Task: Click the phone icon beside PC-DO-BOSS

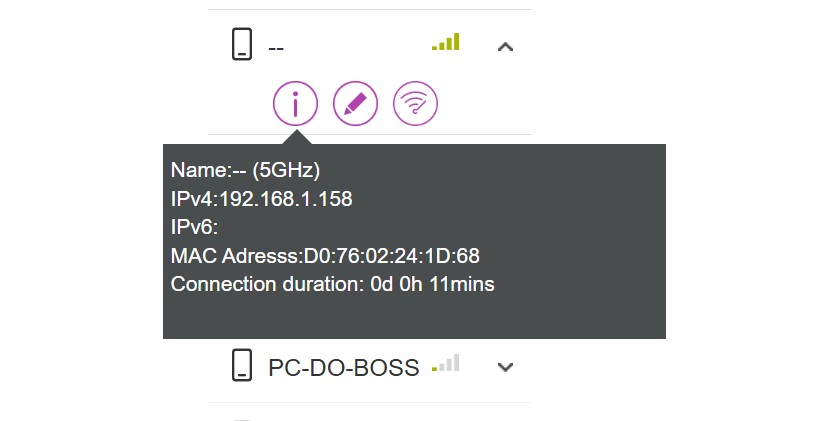Action: 241,366
